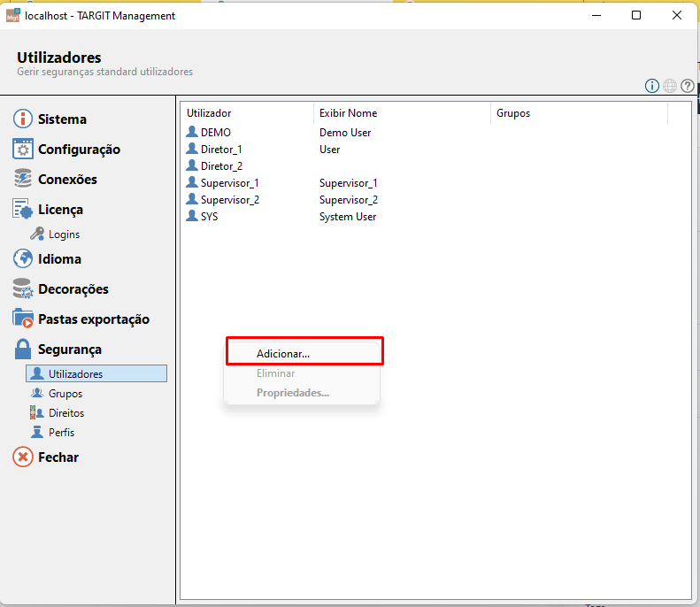Click Supervisor_1 in Exibir Nome column
Viewport: 700px width, 607px height.
click(348, 183)
